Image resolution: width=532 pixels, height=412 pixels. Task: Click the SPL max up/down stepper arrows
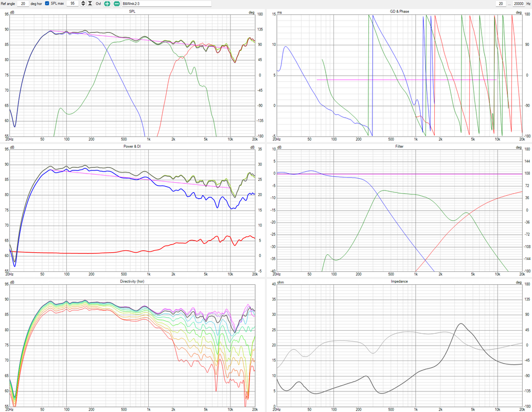coord(83,4)
